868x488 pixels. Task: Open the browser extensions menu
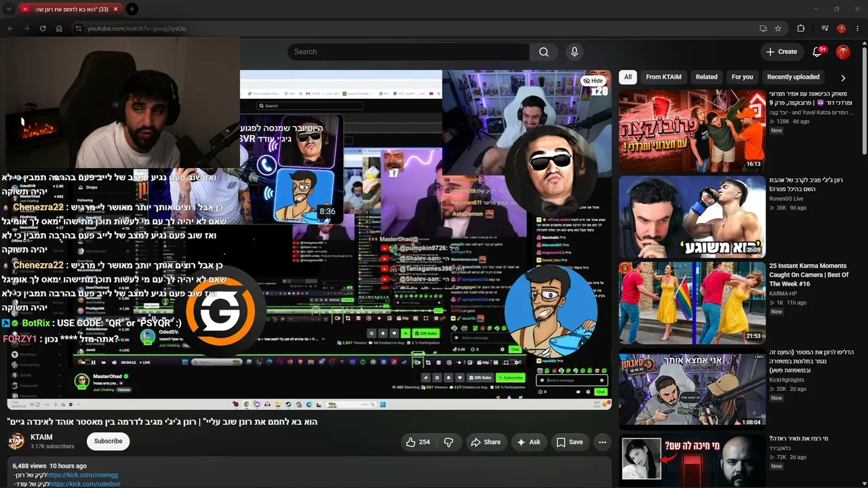(801, 28)
